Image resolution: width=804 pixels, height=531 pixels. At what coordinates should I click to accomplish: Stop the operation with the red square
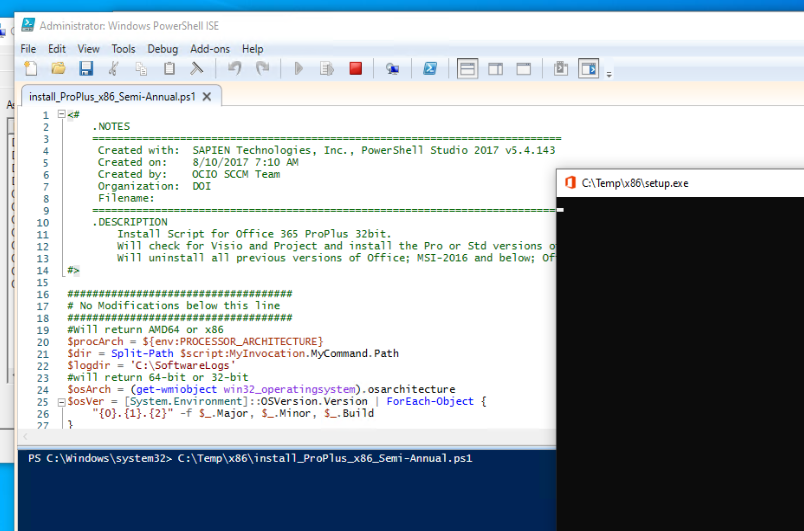coord(355,68)
